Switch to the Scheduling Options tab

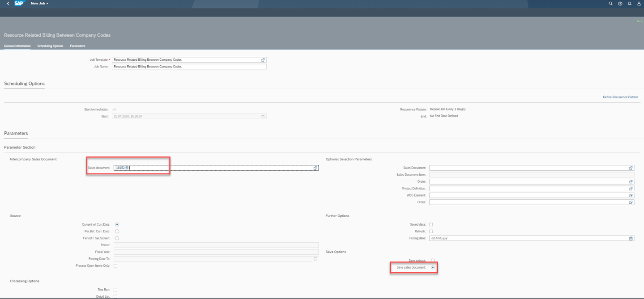pos(49,46)
